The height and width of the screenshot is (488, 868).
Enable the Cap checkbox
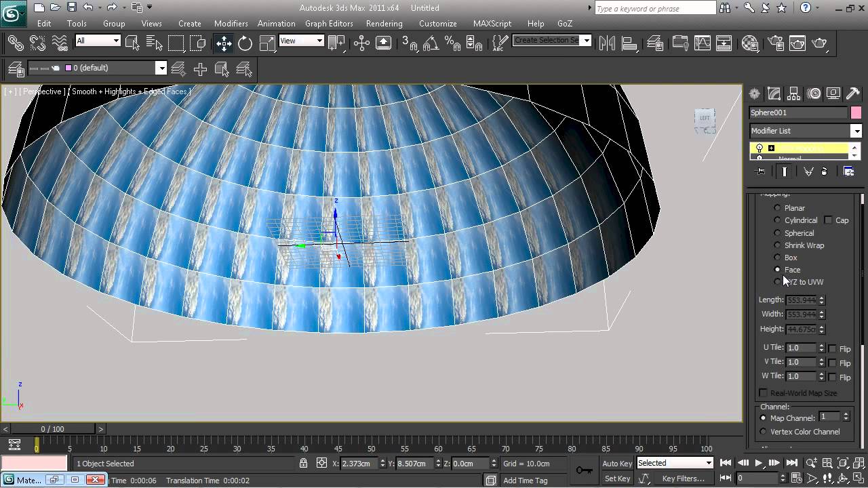click(x=829, y=220)
